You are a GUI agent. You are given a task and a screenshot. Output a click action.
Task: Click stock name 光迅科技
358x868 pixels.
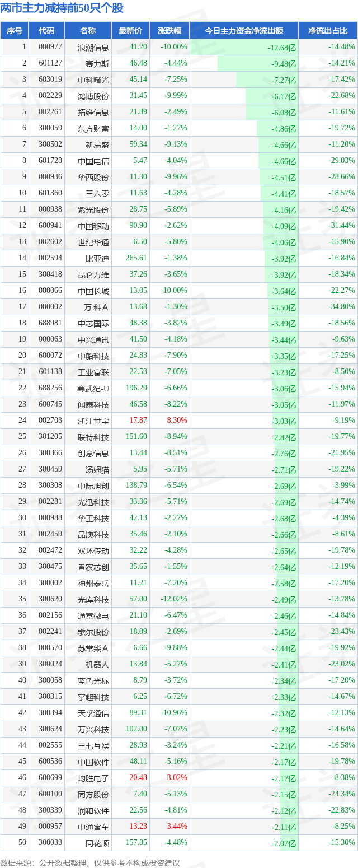click(x=93, y=502)
